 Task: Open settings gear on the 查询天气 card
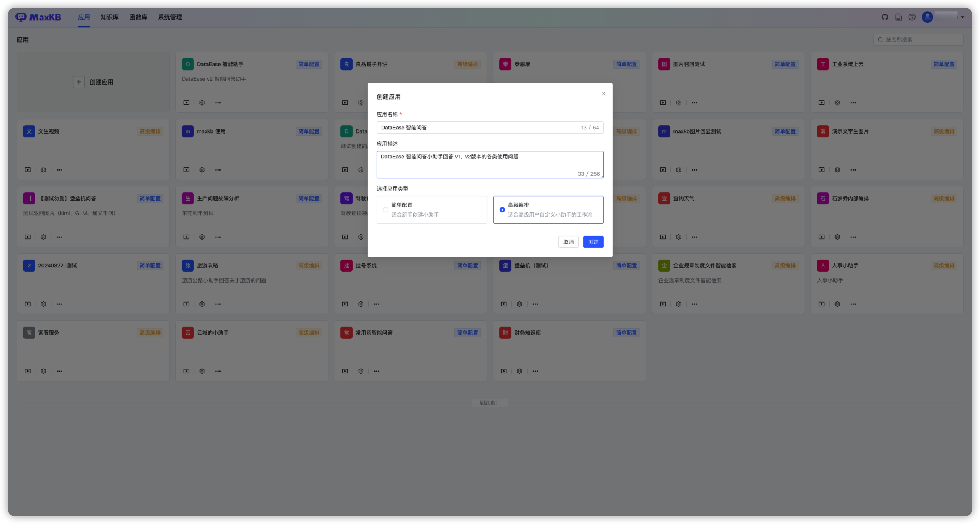[678, 237]
